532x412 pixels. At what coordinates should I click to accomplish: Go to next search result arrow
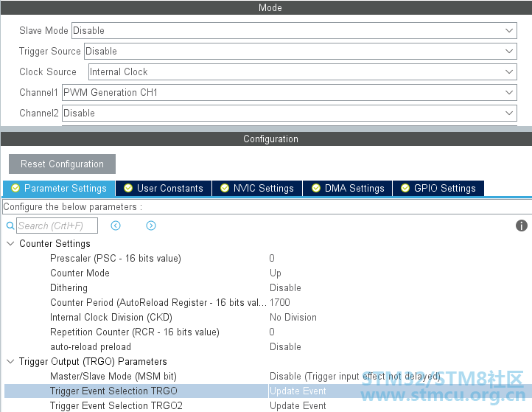(151, 226)
